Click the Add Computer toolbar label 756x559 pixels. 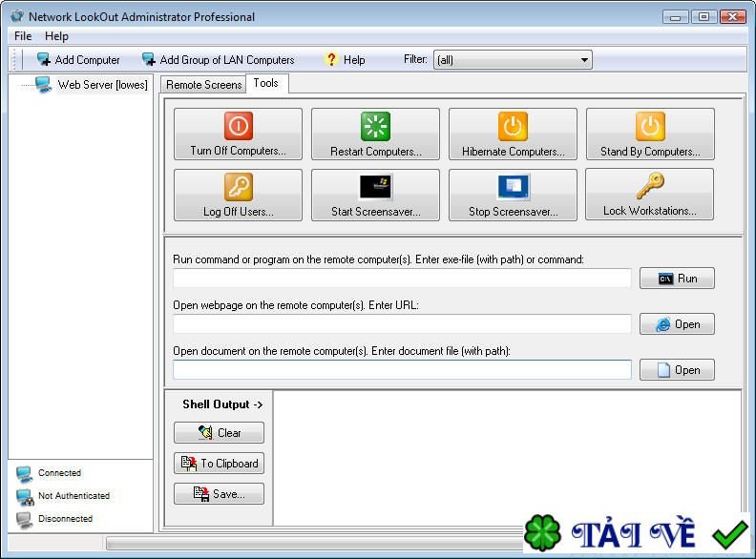(87, 60)
